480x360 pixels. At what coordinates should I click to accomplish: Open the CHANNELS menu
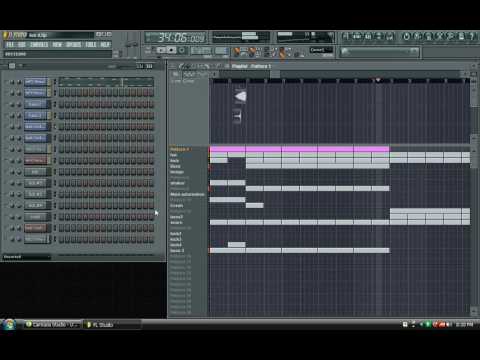(39, 44)
